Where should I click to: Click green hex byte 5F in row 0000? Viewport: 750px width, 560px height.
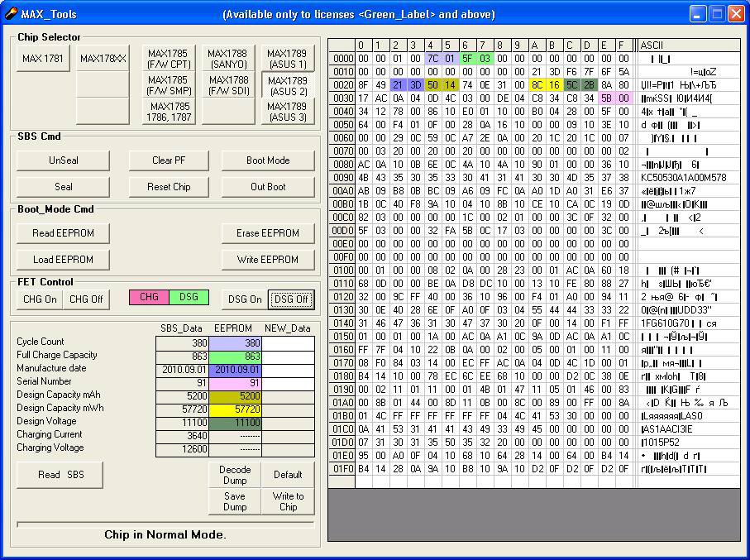point(467,59)
